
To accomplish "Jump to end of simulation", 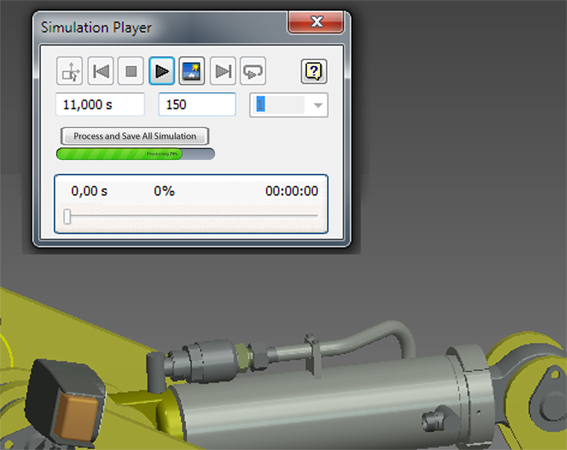I will point(223,71).
